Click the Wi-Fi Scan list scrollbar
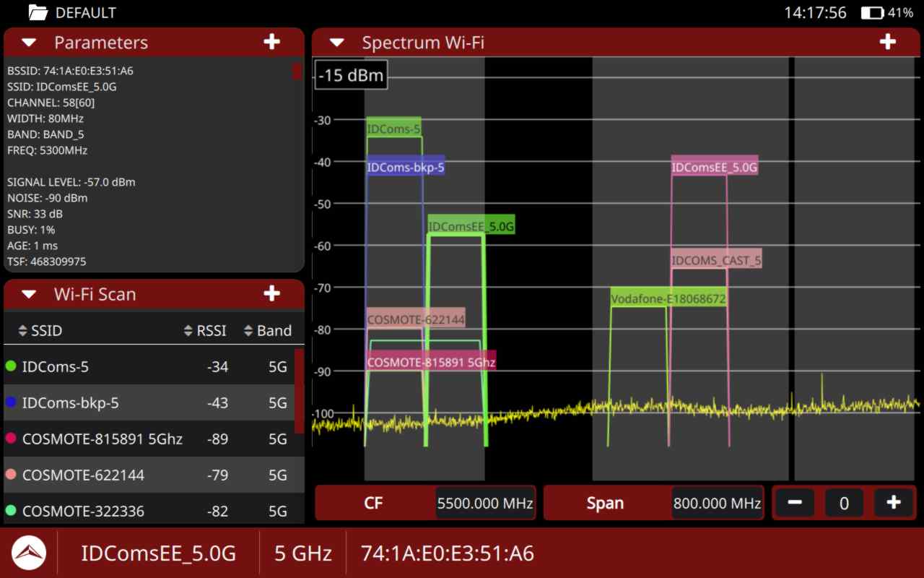 click(x=299, y=390)
